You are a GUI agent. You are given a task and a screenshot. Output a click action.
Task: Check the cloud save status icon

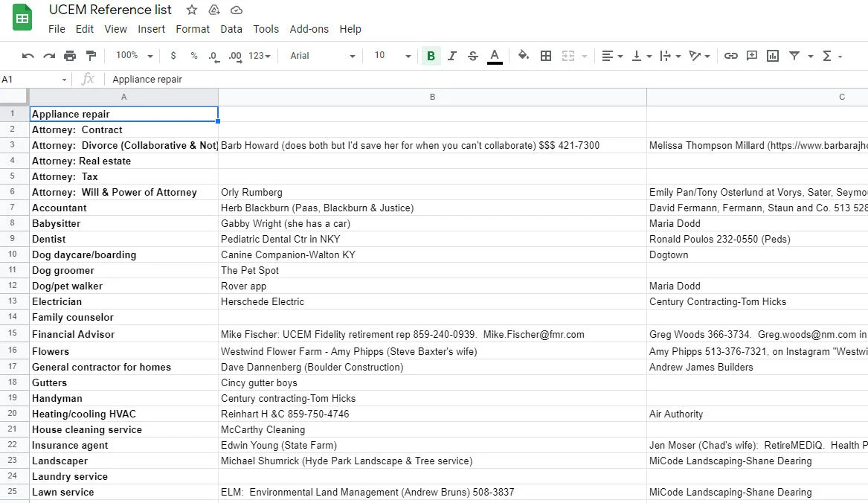tap(237, 10)
